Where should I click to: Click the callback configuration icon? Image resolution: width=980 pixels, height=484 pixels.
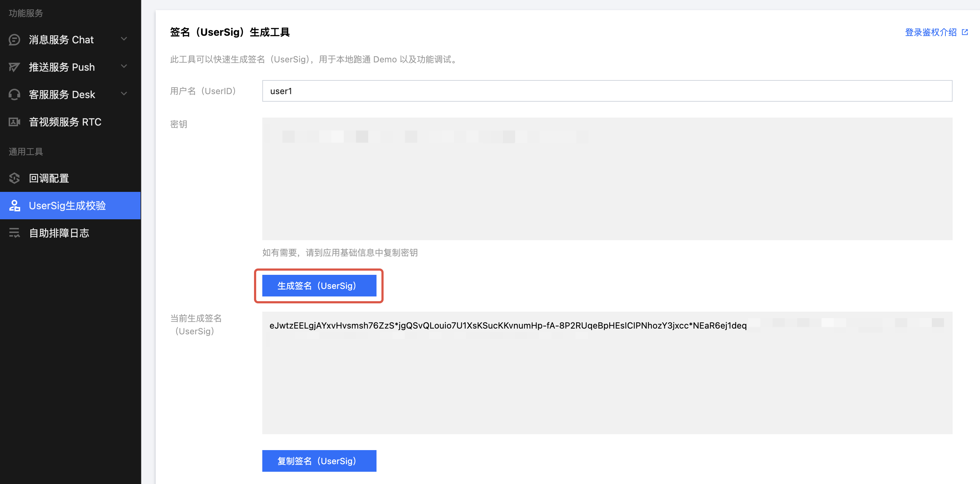[x=14, y=178]
